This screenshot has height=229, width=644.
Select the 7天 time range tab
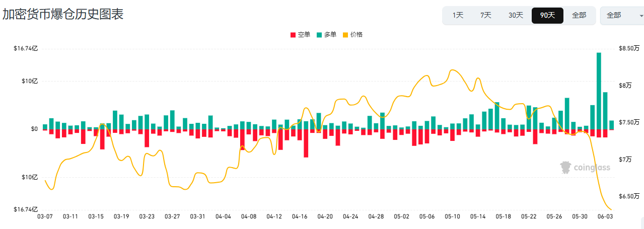[x=486, y=15]
